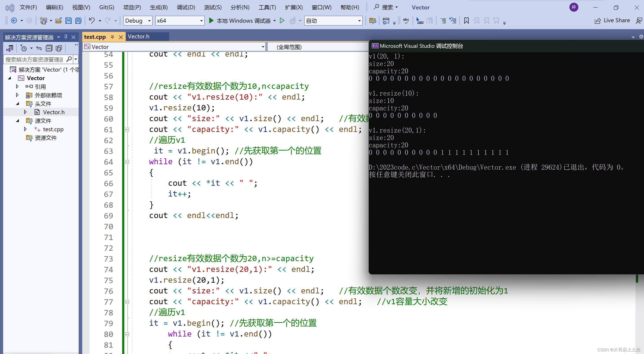Open the x64 platform dropdown
644x354 pixels.
click(180, 21)
